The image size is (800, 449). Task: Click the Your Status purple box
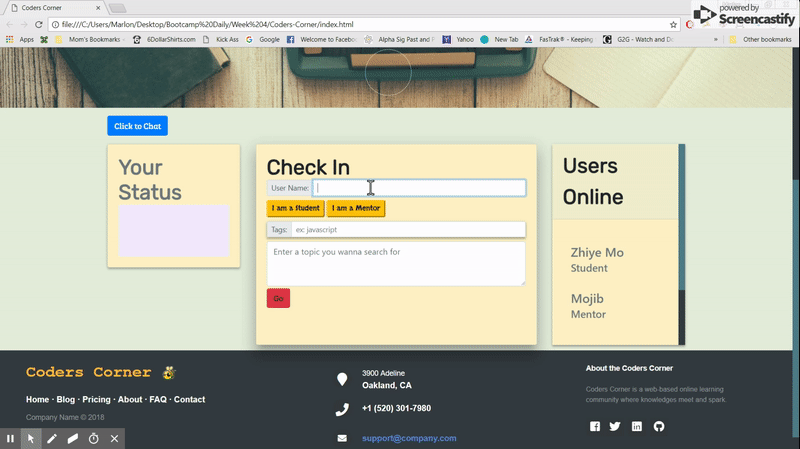tap(173, 231)
